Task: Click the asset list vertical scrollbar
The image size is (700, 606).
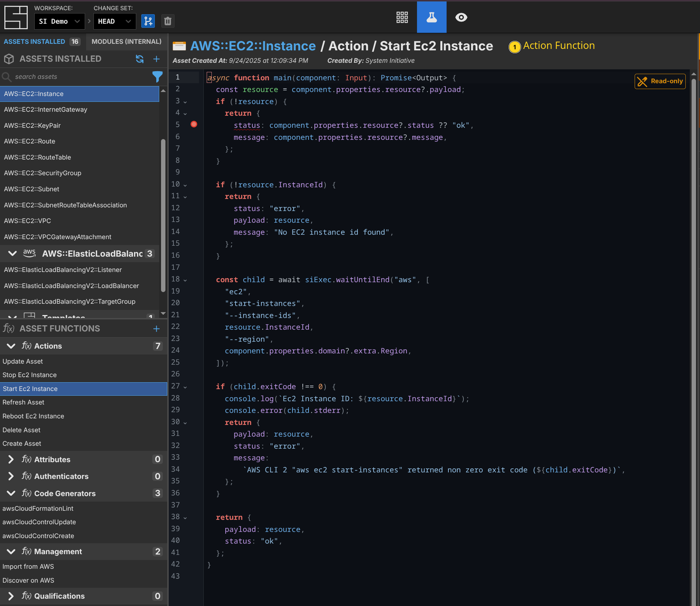Action: pos(163,215)
